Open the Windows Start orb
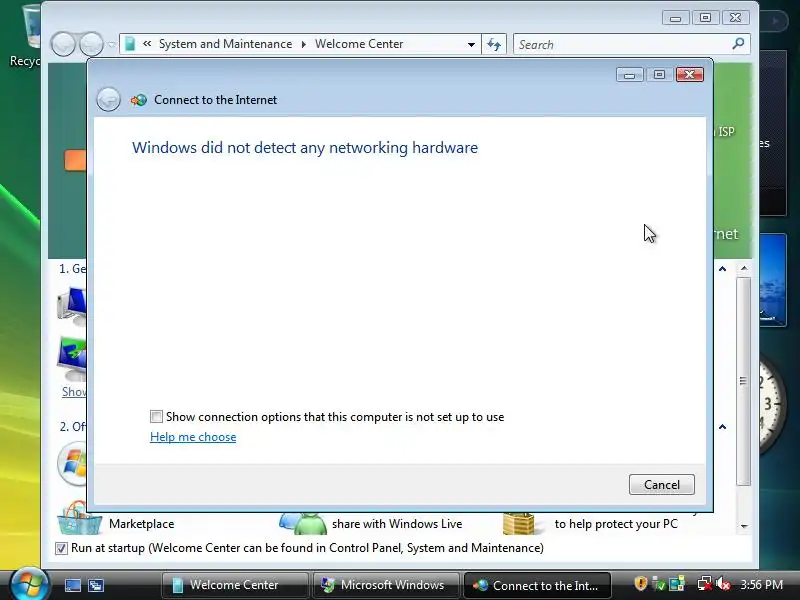Screen dimensions: 800x600 [29, 584]
